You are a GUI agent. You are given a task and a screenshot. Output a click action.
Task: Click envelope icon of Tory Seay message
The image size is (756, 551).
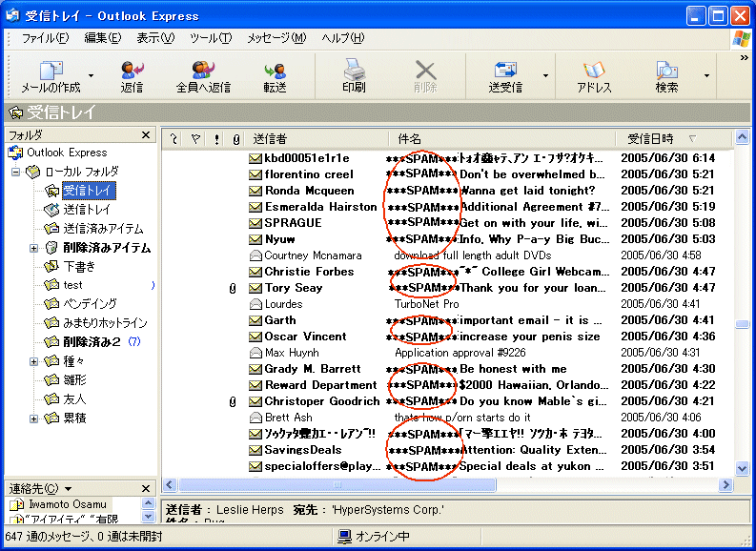pos(255,288)
